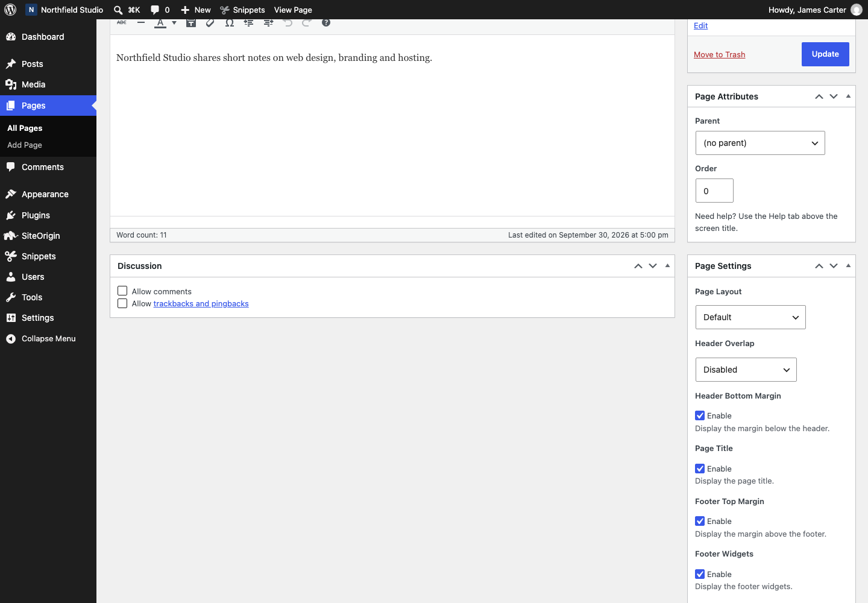Open the trackbacks and pingbacks link
Image resolution: width=868 pixels, height=603 pixels.
point(201,304)
